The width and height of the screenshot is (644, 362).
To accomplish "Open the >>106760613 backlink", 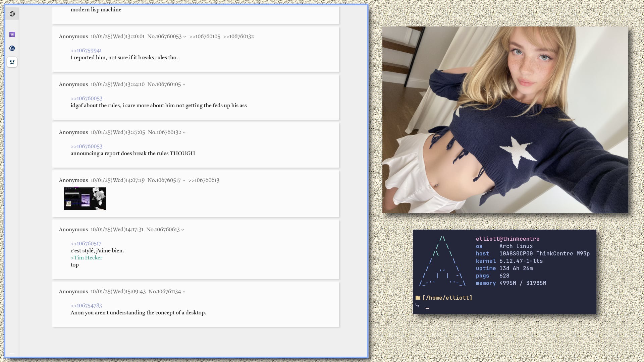I will click(x=204, y=180).
